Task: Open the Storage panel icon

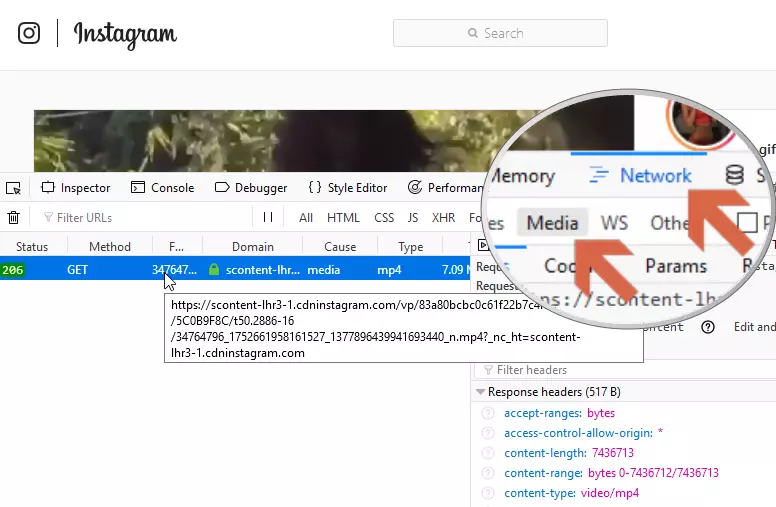Action: click(735, 176)
